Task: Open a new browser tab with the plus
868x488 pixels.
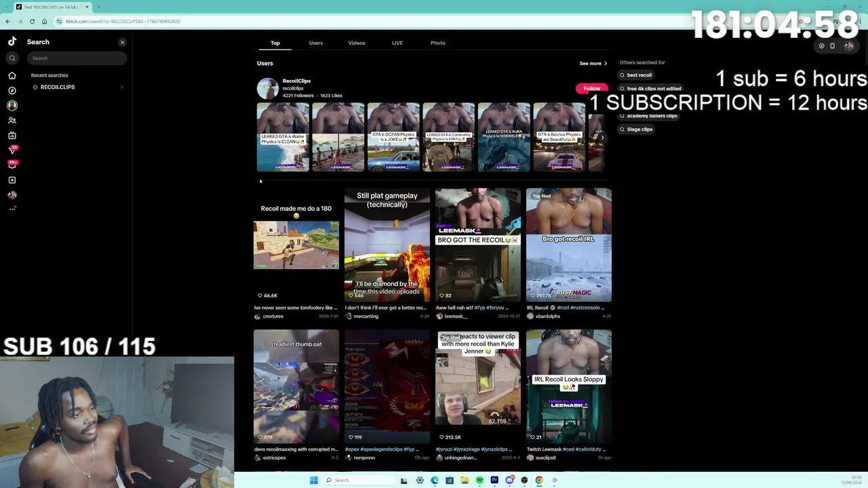Action: coord(99,7)
